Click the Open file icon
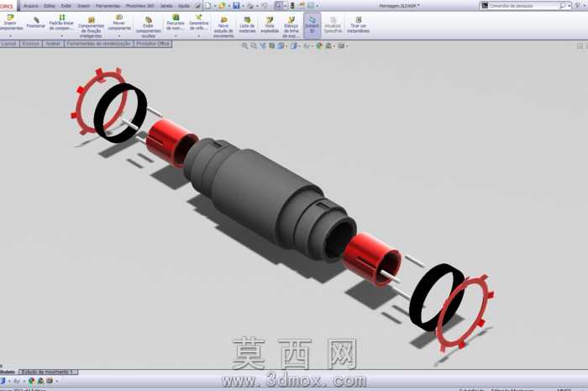 pos(222,6)
